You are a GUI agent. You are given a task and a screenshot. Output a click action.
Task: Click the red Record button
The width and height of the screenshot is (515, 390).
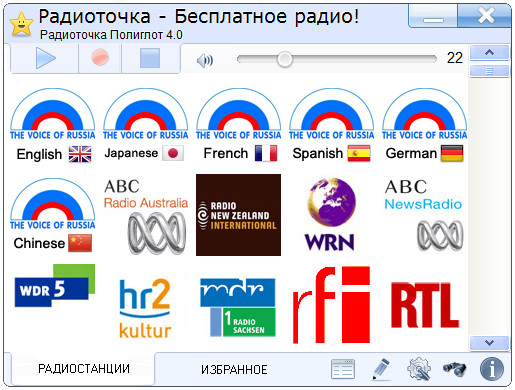(x=100, y=57)
